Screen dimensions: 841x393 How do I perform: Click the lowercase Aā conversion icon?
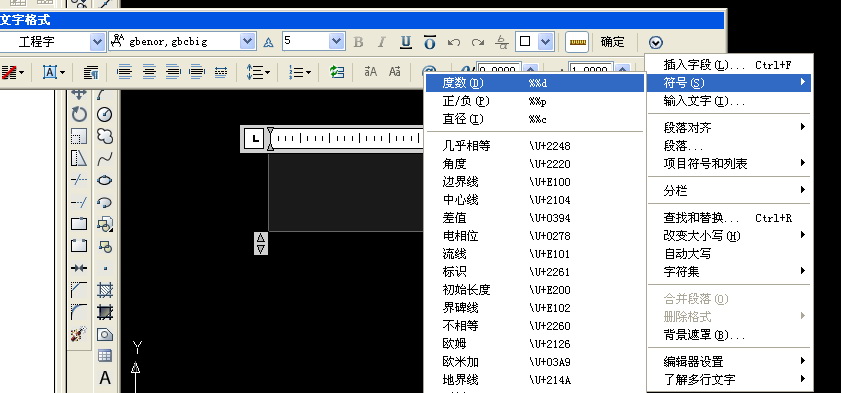(x=395, y=71)
